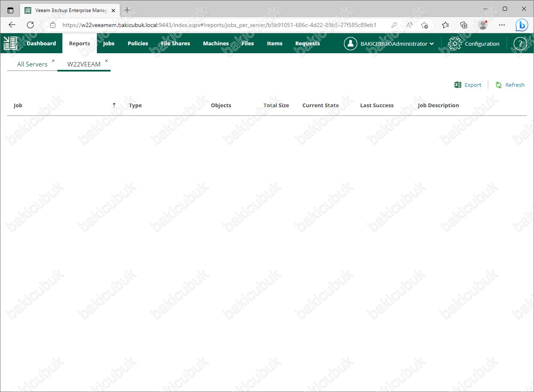Refresh the jobs report list

[x=515, y=85]
